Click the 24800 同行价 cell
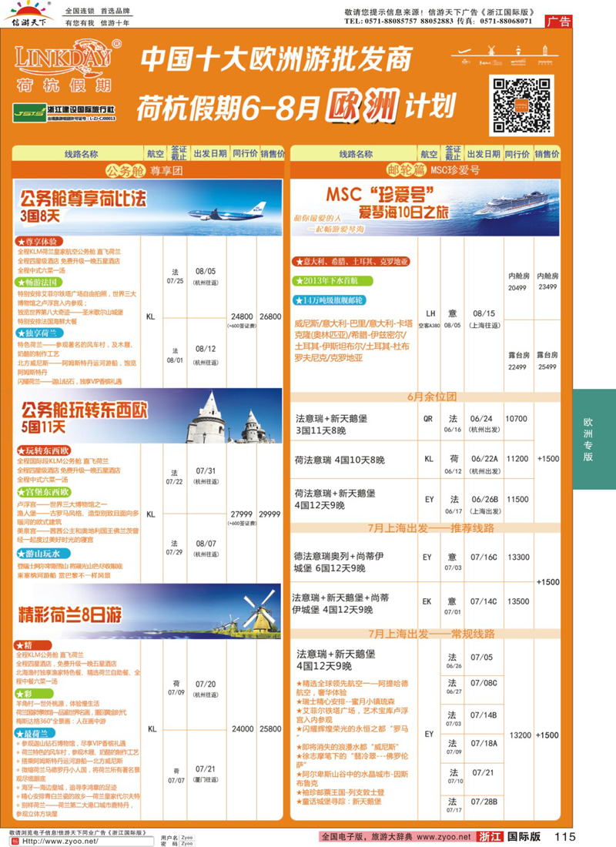The width and height of the screenshot is (616, 847). click(242, 316)
